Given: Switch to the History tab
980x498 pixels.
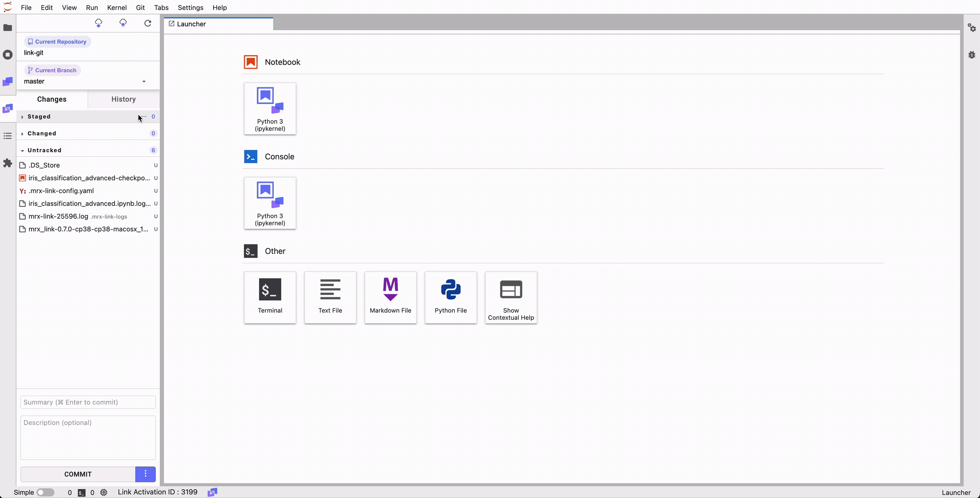Looking at the screenshot, I should click(x=124, y=99).
